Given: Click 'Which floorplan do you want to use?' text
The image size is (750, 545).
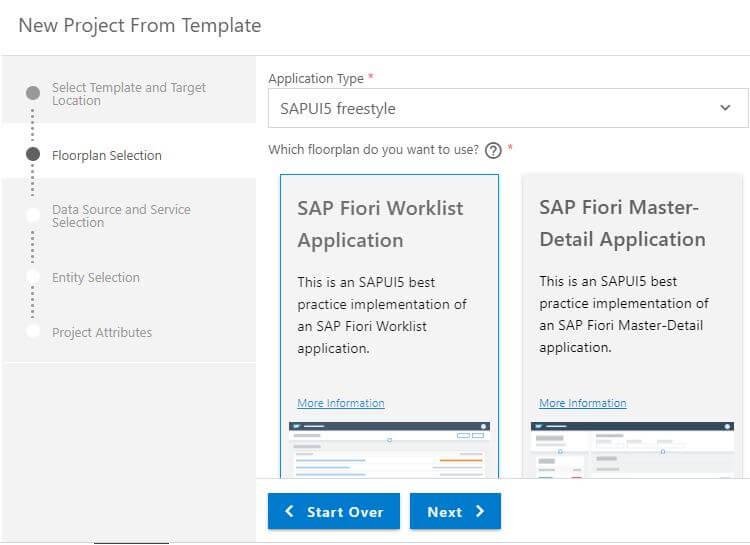Looking at the screenshot, I should click(374, 150).
